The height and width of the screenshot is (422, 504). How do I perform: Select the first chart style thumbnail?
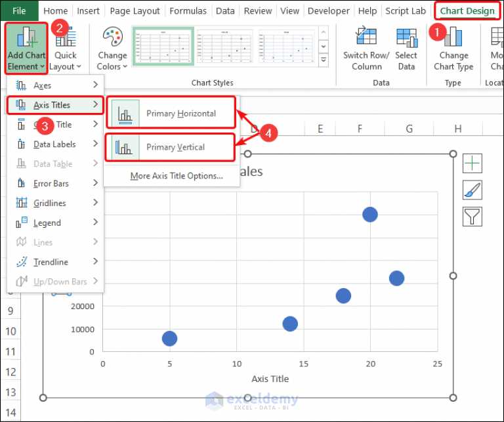point(163,47)
